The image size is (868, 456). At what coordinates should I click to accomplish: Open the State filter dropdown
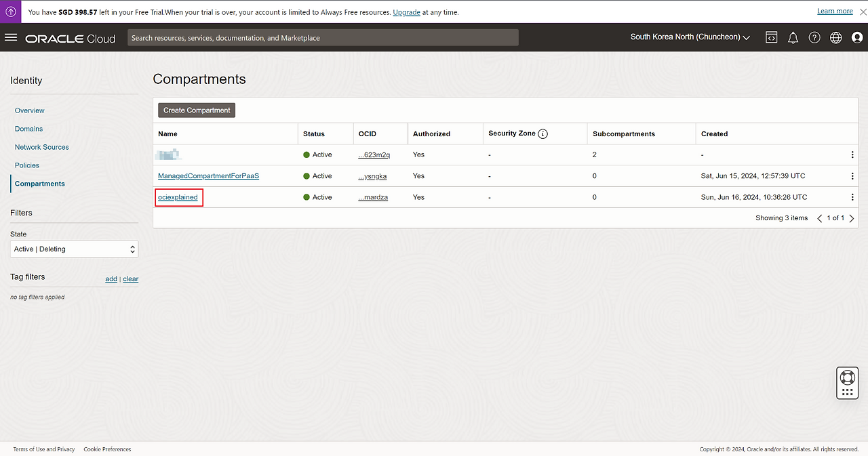point(74,249)
